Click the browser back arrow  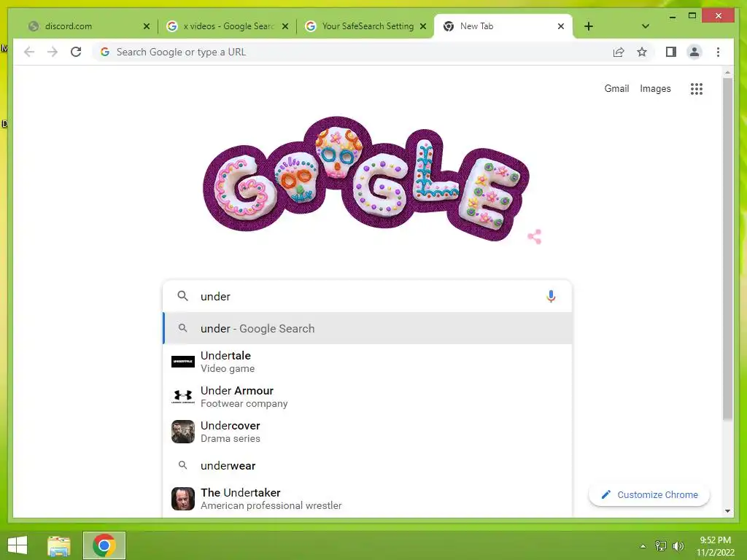(x=29, y=52)
